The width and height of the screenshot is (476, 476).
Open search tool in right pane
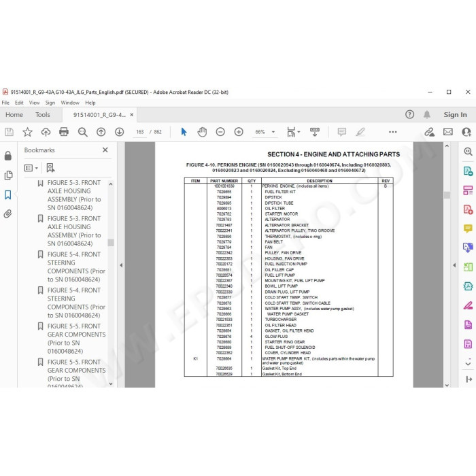pyautogui.click(x=468, y=151)
